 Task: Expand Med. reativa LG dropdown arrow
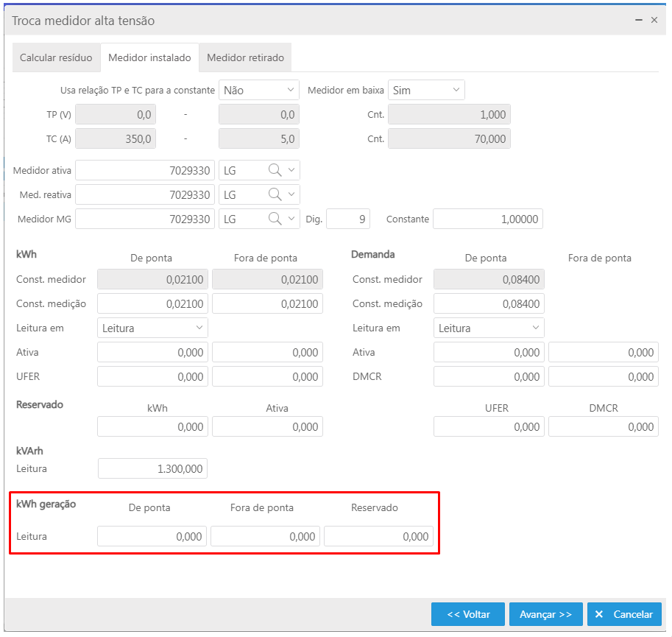click(291, 194)
